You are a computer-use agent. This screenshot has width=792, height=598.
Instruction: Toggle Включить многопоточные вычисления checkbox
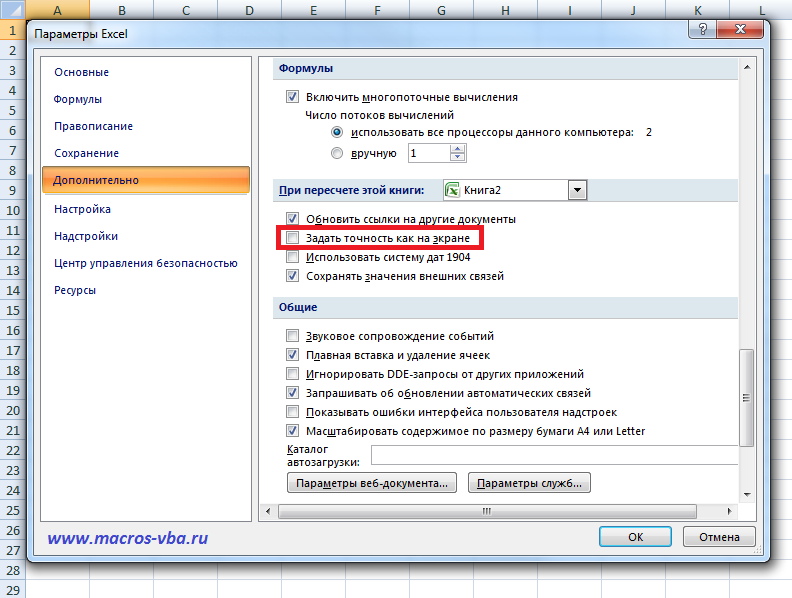292,96
